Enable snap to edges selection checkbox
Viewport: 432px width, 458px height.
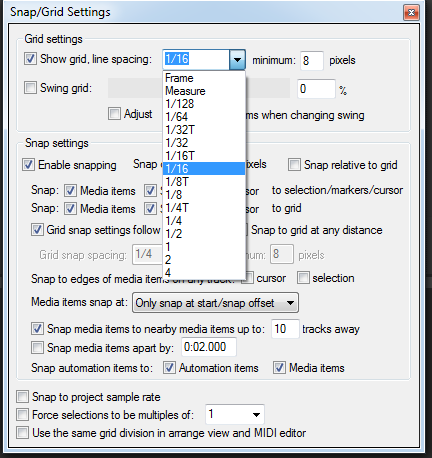point(303,278)
